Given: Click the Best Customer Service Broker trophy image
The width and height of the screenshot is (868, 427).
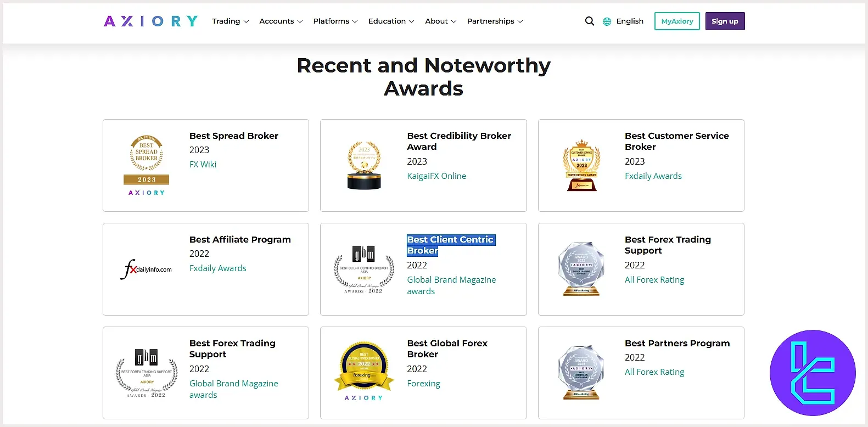Looking at the screenshot, I should pyautogui.click(x=581, y=165).
